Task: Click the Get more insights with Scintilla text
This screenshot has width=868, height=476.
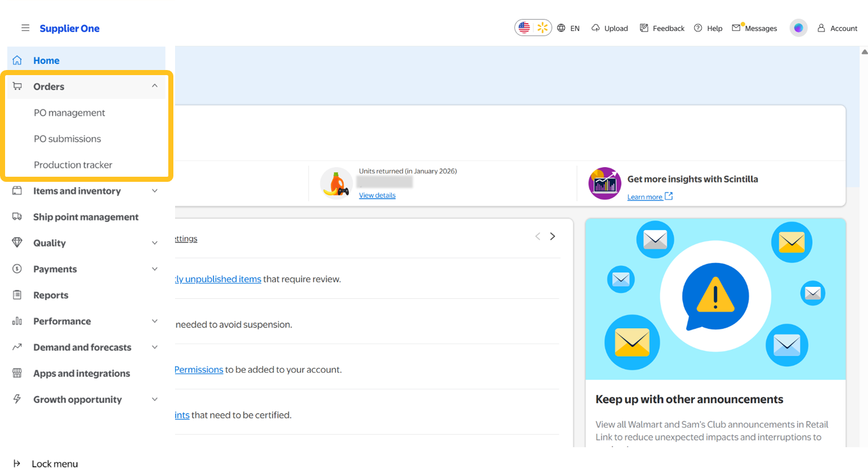Action: click(x=693, y=179)
